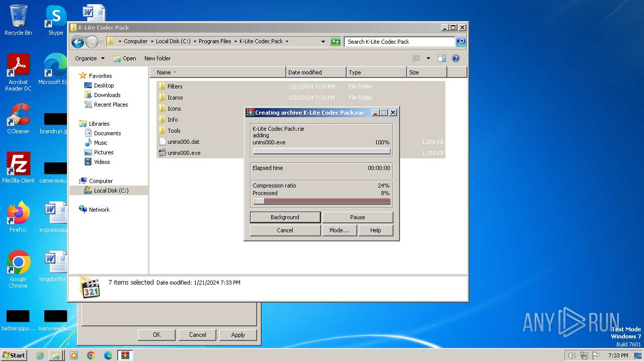Click New folder in toolbar

pyautogui.click(x=157, y=58)
